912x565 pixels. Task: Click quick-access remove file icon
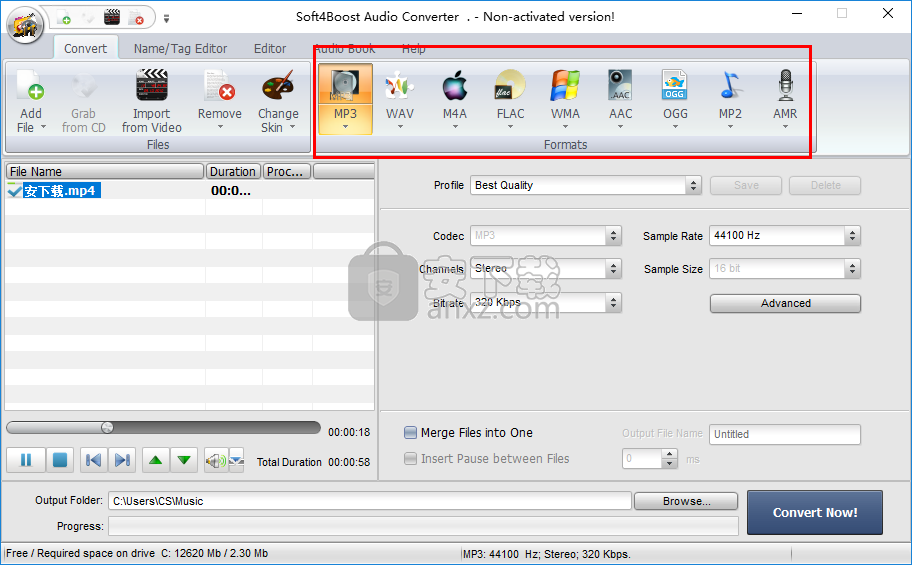(x=136, y=18)
